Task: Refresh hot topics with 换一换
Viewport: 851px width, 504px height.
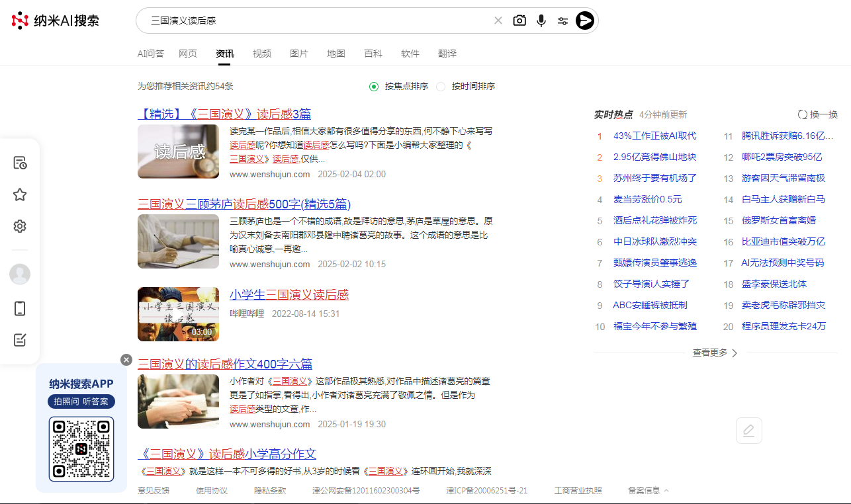Action: click(818, 114)
